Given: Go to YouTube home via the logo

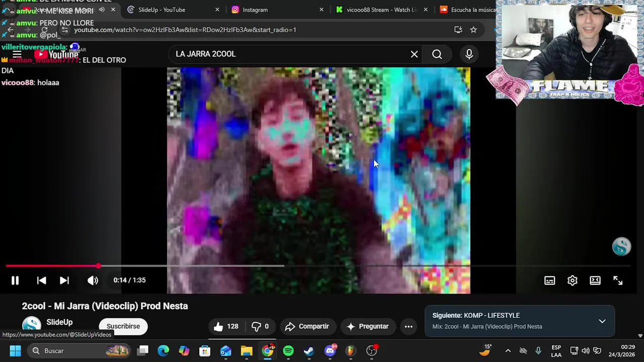Looking at the screenshot, I should pyautogui.click(x=56, y=54).
